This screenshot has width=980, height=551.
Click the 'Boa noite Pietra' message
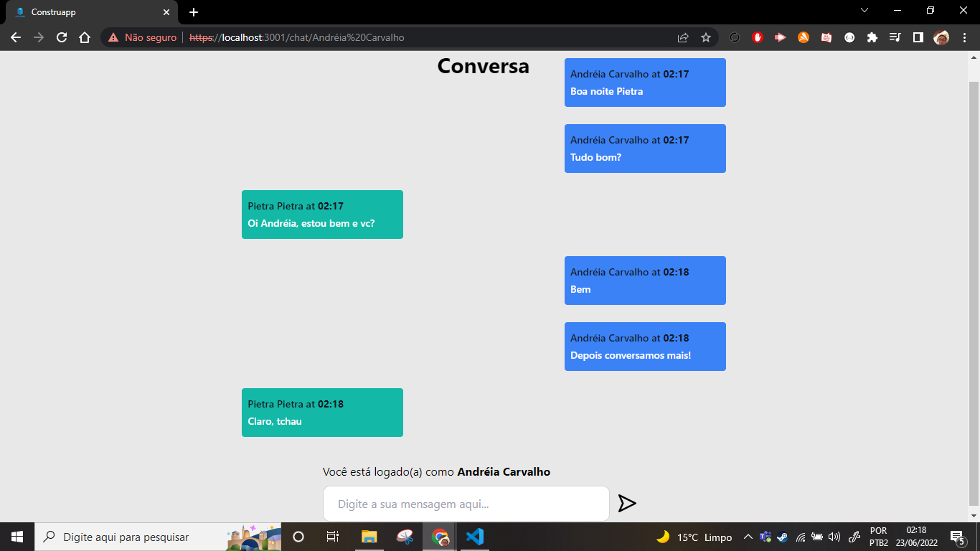(645, 83)
